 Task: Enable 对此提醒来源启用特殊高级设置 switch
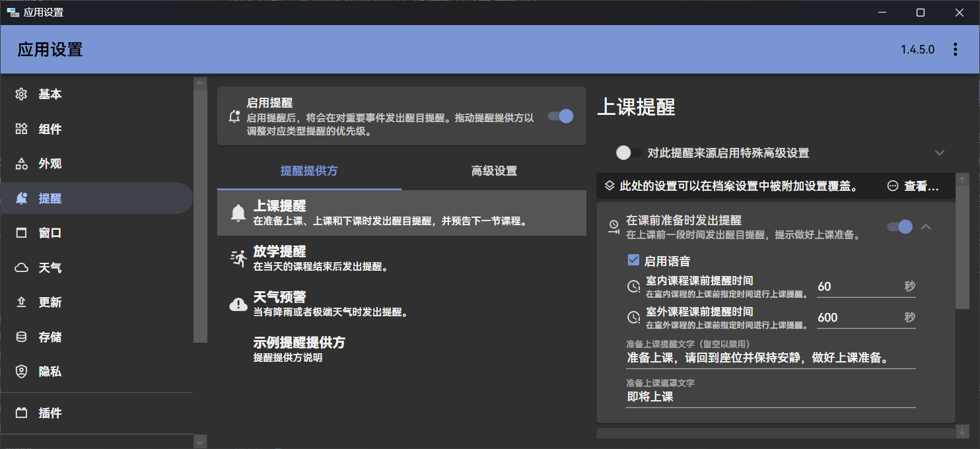coord(627,153)
